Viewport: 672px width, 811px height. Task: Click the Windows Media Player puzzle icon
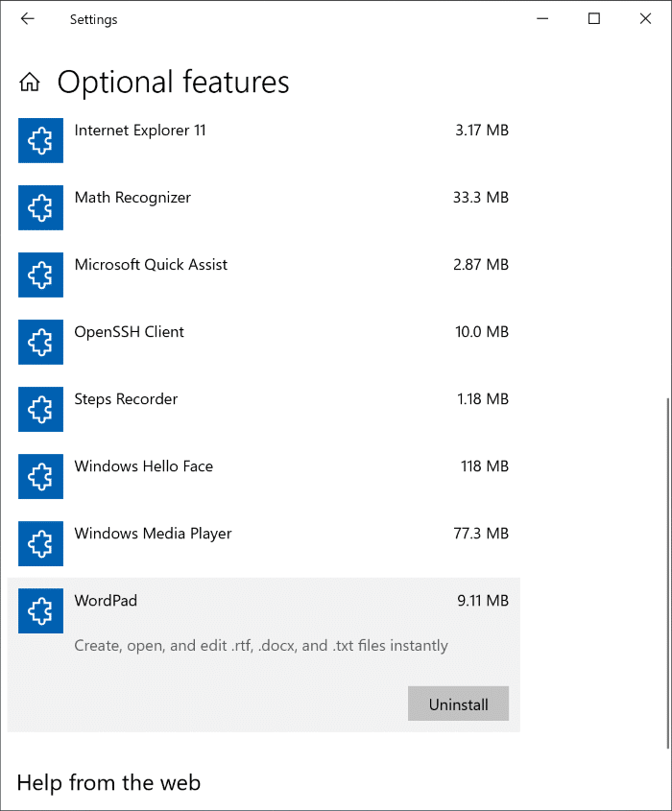click(x=41, y=543)
